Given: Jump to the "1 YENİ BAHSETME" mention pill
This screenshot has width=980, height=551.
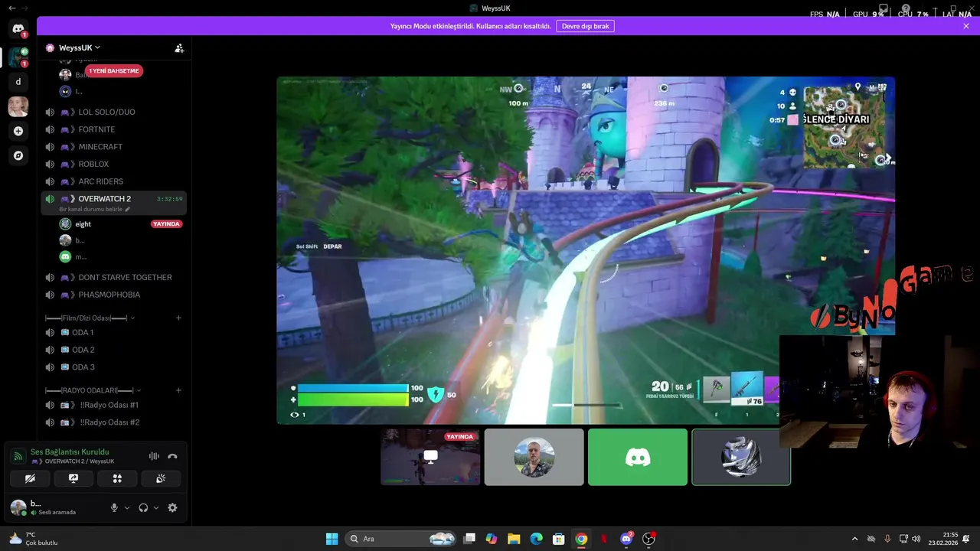Looking at the screenshot, I should tap(113, 71).
